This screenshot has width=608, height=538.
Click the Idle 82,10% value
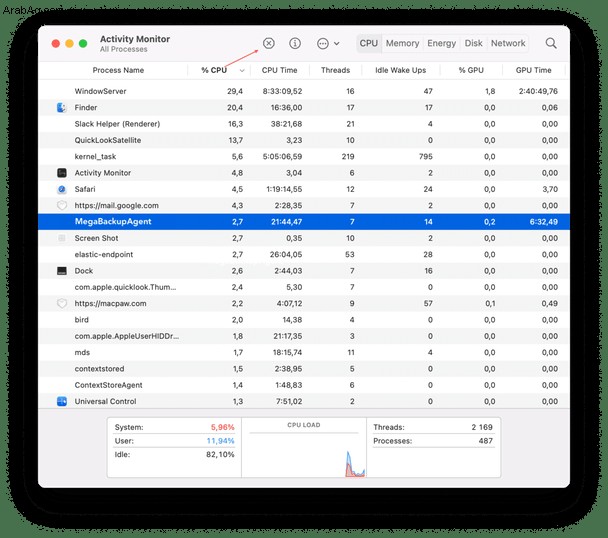coord(220,454)
